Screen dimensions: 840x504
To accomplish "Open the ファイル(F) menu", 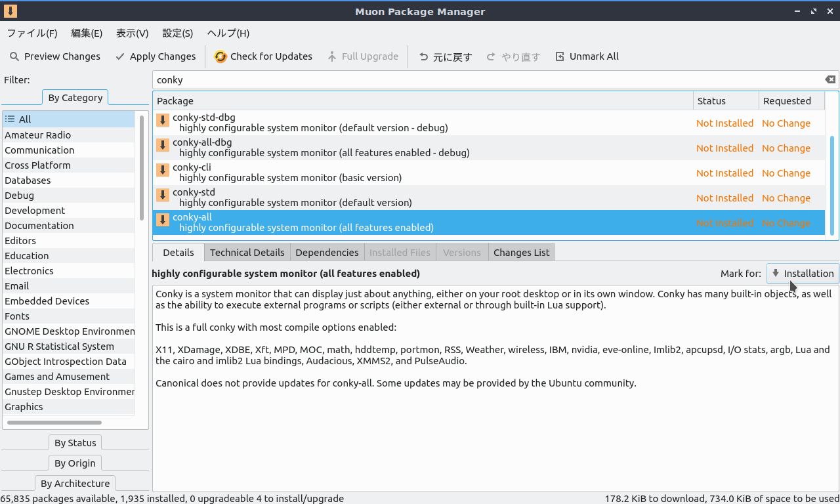I will pyautogui.click(x=32, y=33).
